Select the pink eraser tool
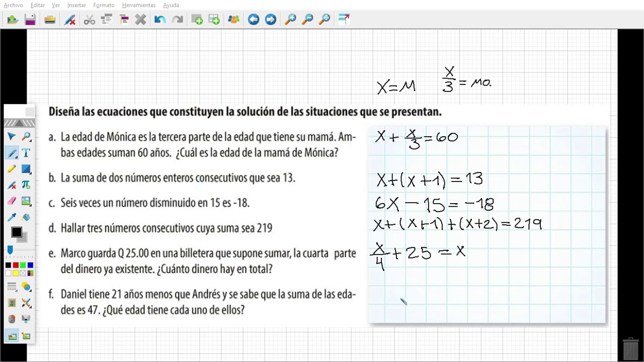The width and height of the screenshot is (644, 362). (12, 201)
